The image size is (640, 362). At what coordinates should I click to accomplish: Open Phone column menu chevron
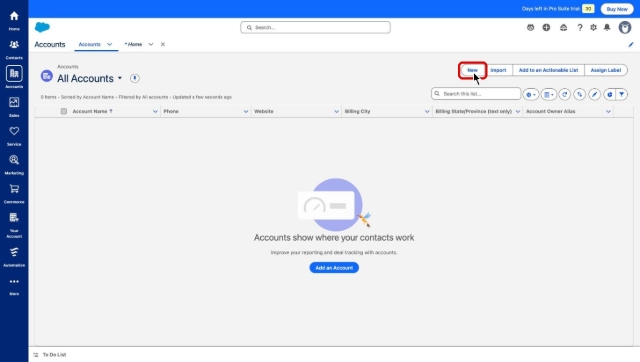(x=246, y=111)
